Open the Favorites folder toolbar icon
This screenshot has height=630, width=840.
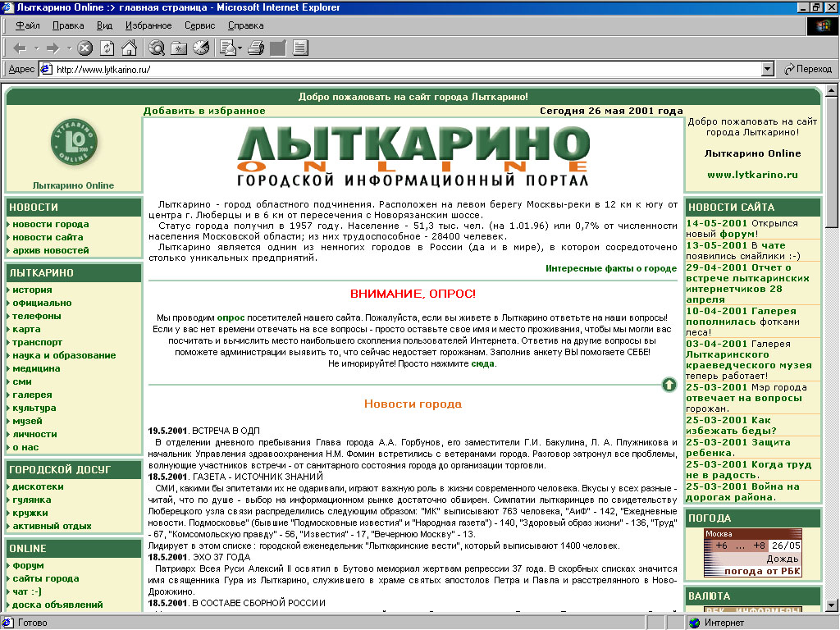pos(179,48)
